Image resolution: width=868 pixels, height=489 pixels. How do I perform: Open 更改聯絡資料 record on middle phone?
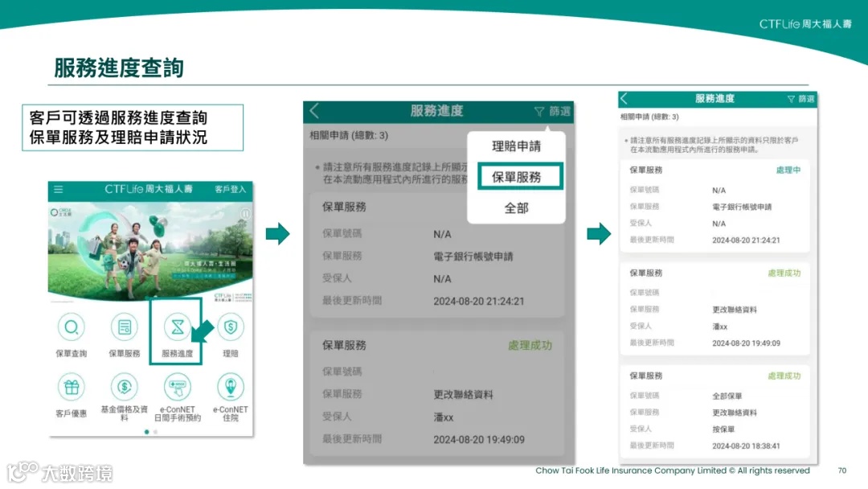pyautogui.click(x=437, y=394)
